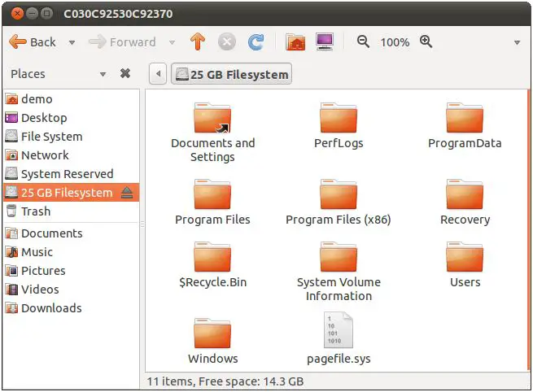The width and height of the screenshot is (533, 392).
Task: Click the Zoom in magnifier icon
Action: pyautogui.click(x=426, y=41)
